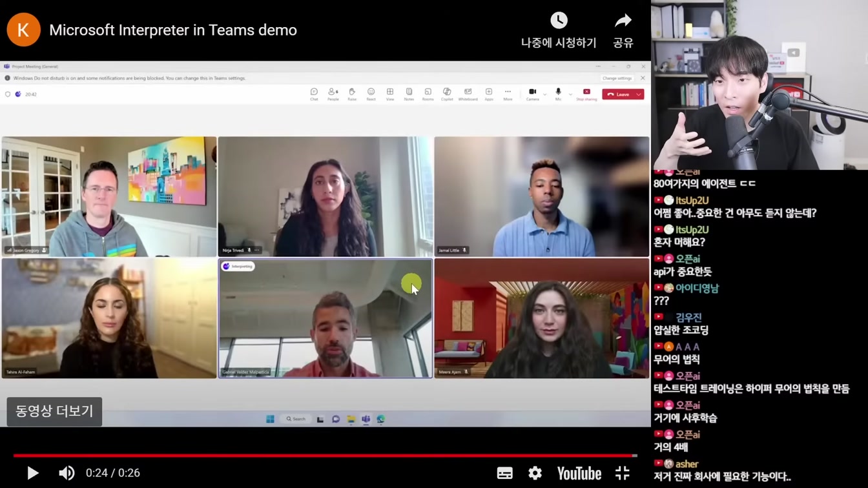This screenshot has width=868, height=488.
Task: Click chat message 무어의 법칙
Action: click(x=676, y=360)
